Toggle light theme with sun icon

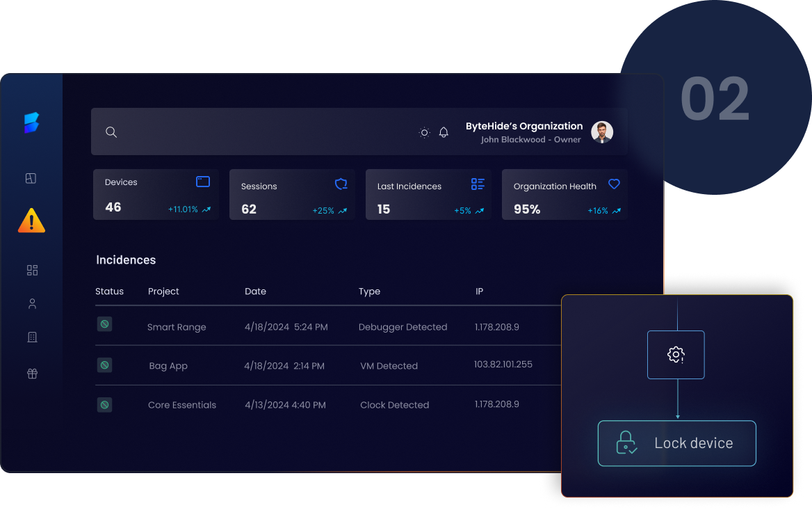(x=424, y=132)
